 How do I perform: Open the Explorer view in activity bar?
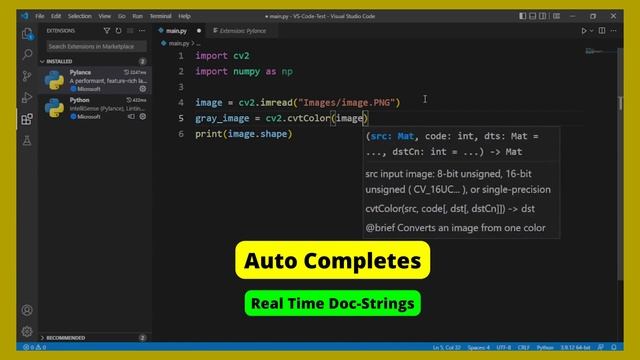[27, 33]
